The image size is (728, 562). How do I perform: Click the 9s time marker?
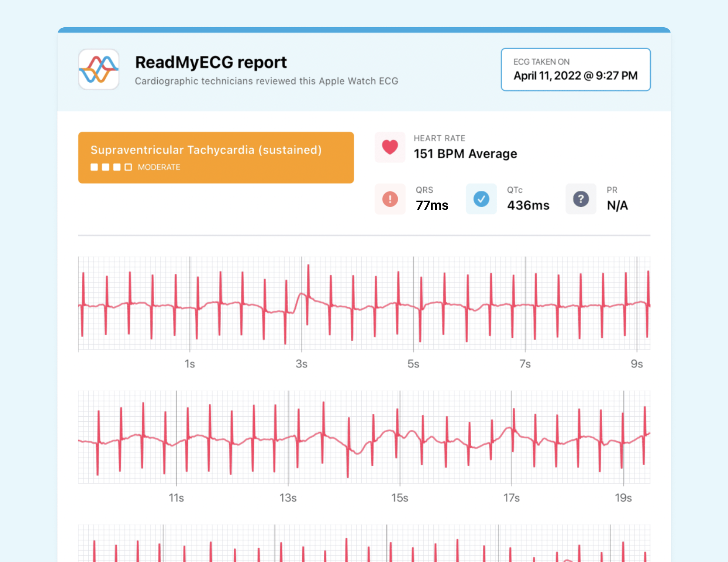click(637, 364)
